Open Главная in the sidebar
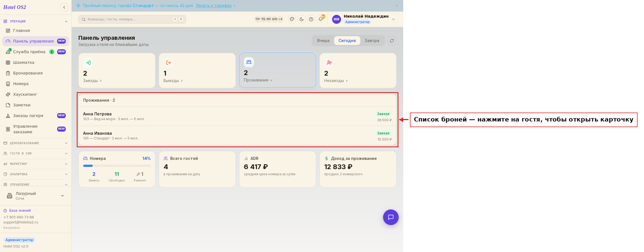644x252 pixels. tap(36, 31)
